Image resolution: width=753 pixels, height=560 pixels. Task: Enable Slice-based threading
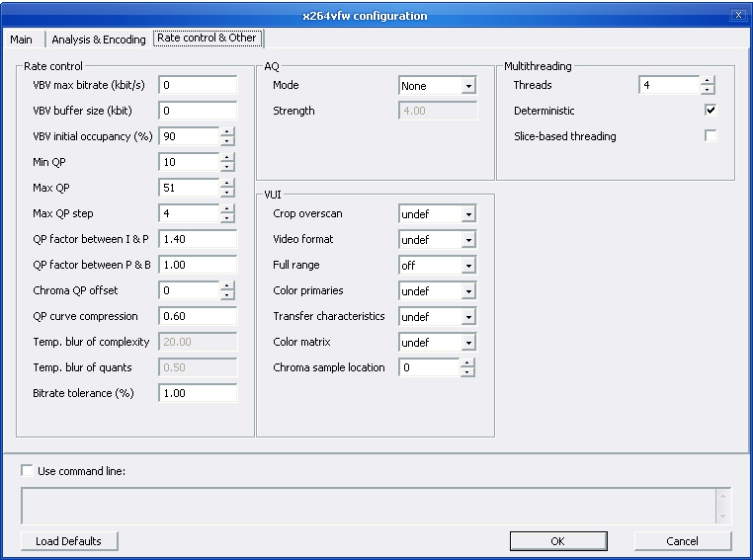[x=711, y=136]
